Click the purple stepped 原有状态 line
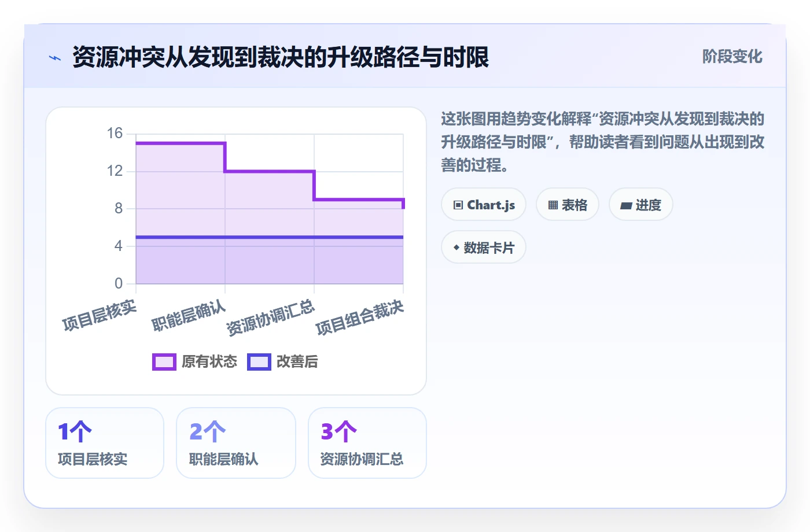Image resolution: width=810 pixels, height=532 pixels. coord(270,171)
